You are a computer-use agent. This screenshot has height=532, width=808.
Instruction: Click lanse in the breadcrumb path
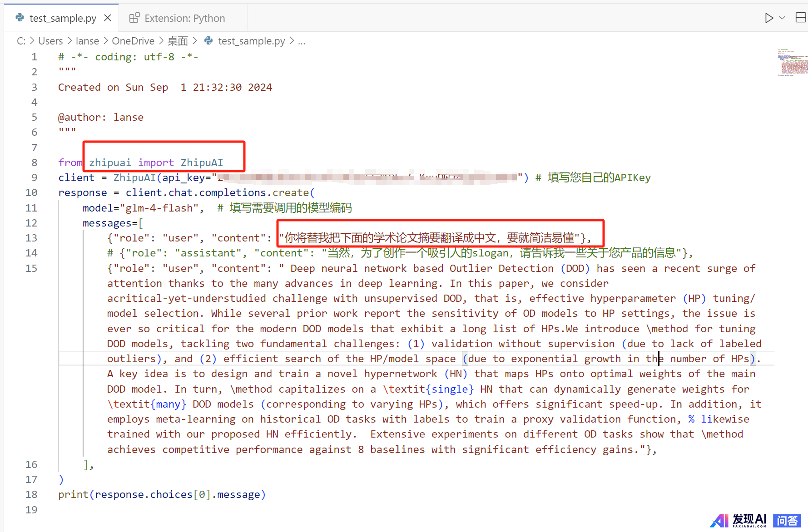point(87,41)
